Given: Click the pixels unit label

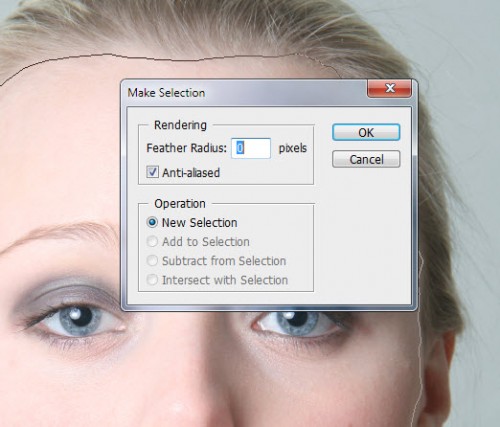Looking at the screenshot, I should pyautogui.click(x=293, y=148).
